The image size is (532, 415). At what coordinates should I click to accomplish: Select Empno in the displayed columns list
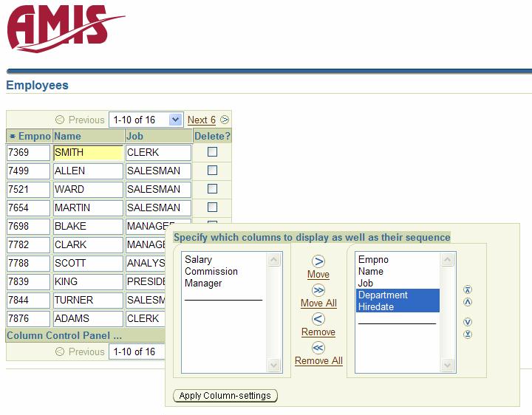pos(373,260)
